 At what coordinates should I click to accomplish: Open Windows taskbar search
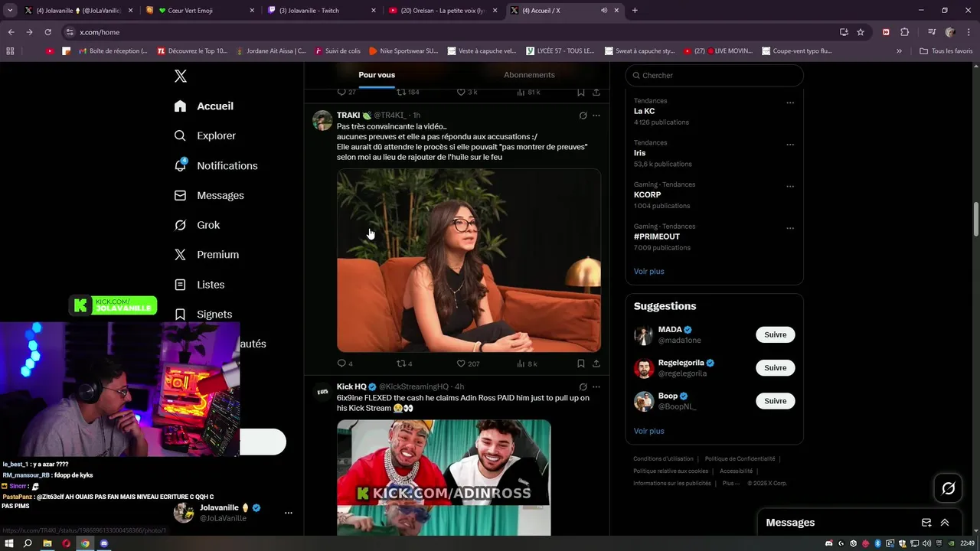(x=28, y=543)
